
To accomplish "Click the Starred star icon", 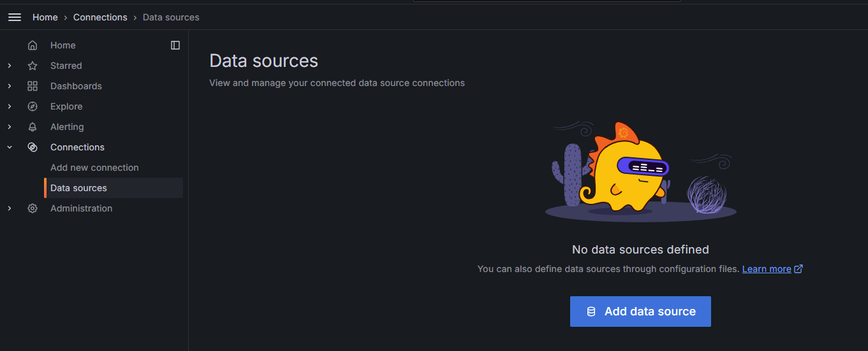I will (33, 66).
